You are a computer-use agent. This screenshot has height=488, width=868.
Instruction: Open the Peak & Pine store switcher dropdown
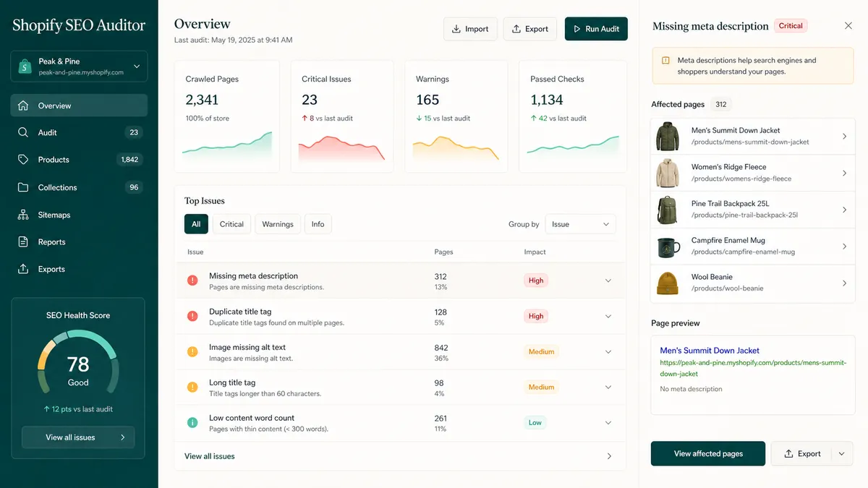tap(79, 67)
